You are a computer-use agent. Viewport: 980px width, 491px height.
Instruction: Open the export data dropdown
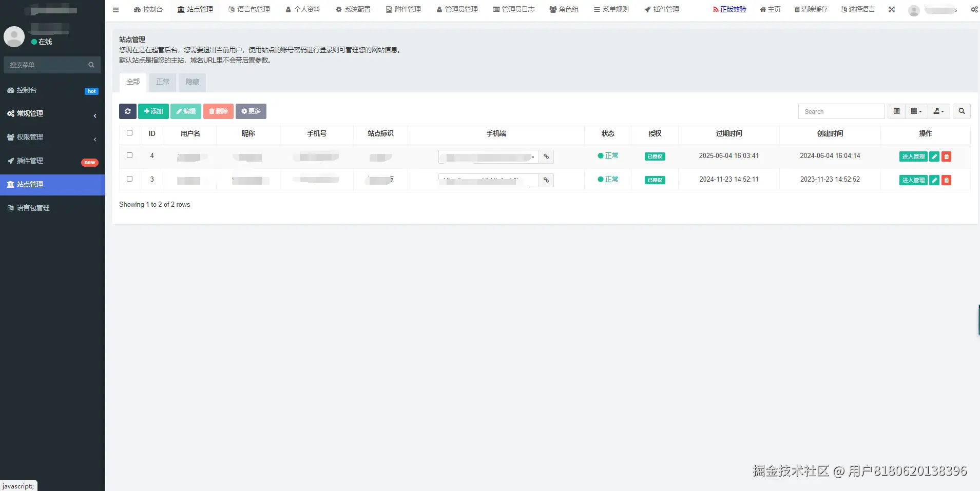pos(938,111)
